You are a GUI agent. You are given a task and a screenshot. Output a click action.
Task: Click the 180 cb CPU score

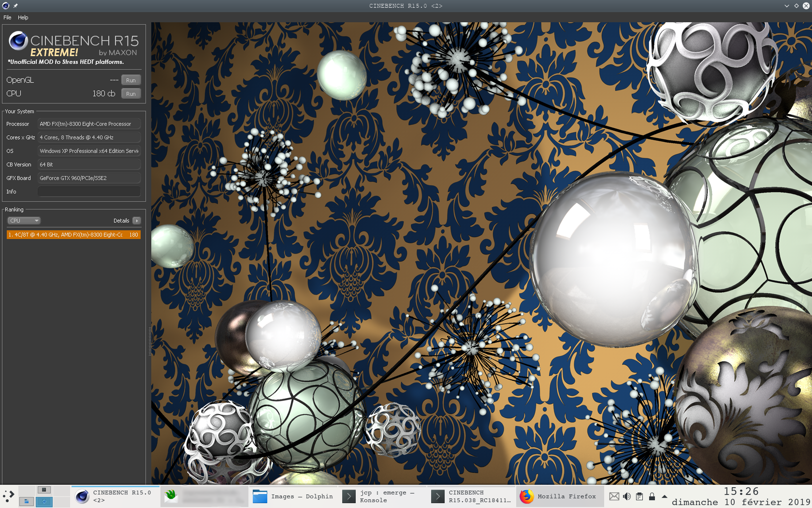tap(104, 93)
